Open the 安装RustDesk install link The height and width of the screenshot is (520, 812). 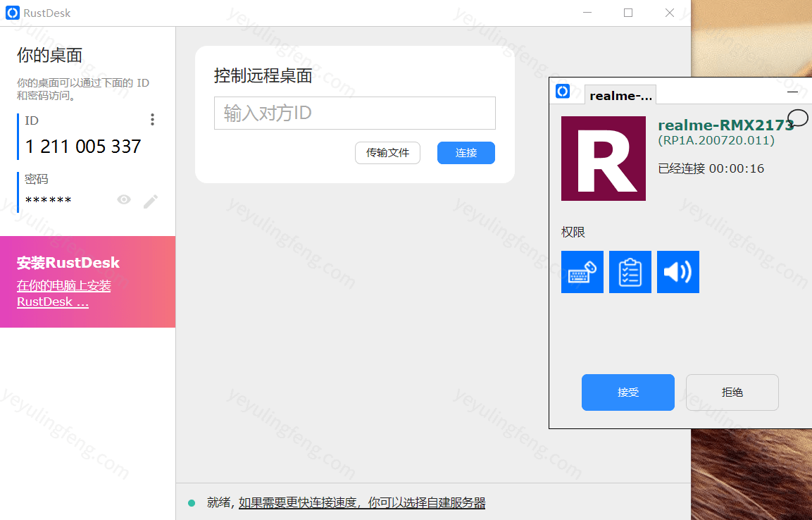(63, 294)
